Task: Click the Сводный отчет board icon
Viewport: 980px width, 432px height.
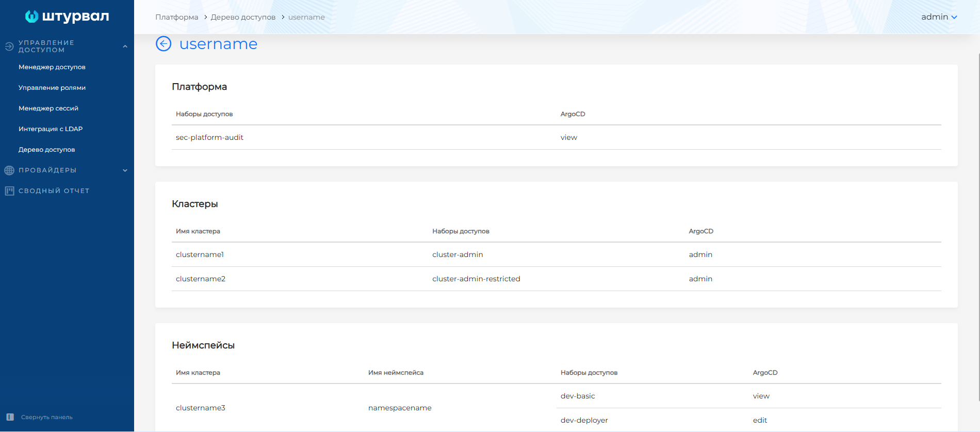Action: 9,191
